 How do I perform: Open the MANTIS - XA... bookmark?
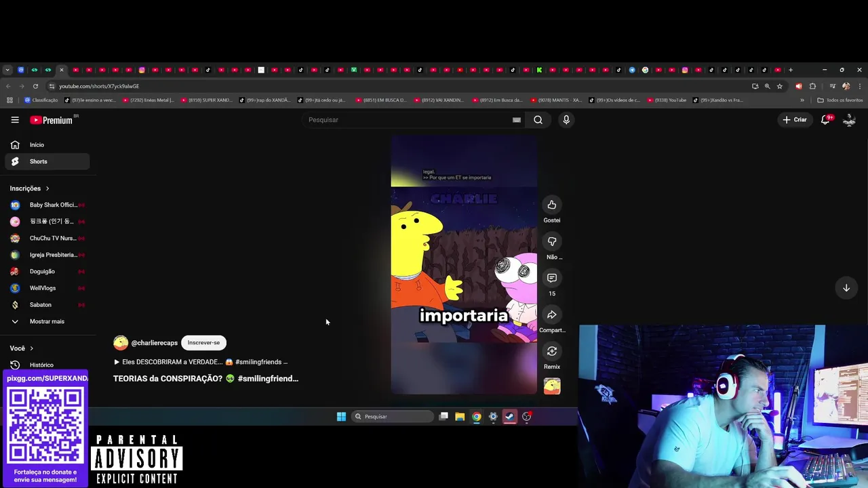[556, 100]
